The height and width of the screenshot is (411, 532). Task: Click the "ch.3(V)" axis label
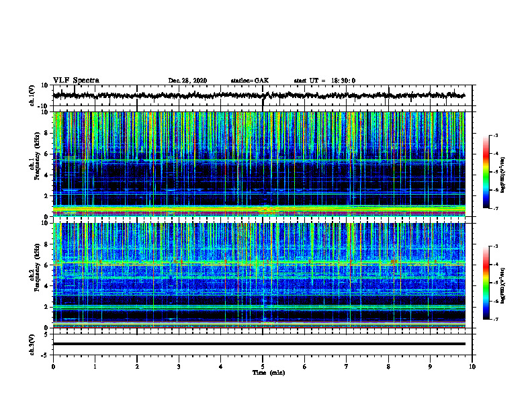[x=32, y=345]
